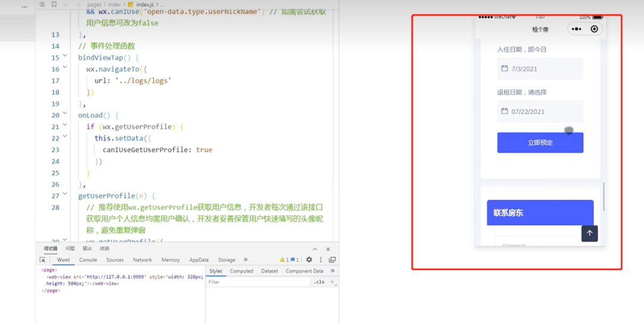Click the index folder breadcrumb segment

pyautogui.click(x=114, y=5)
